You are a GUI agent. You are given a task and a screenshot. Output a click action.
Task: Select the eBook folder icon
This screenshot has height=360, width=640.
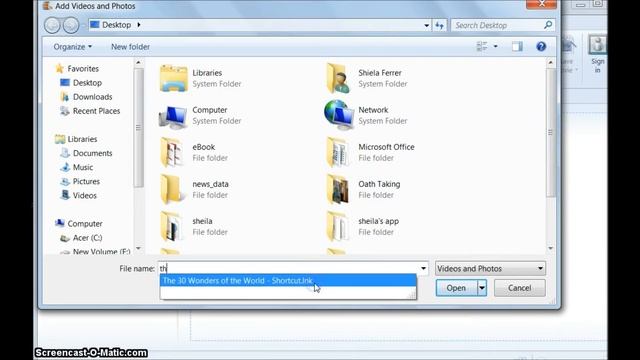click(x=171, y=152)
